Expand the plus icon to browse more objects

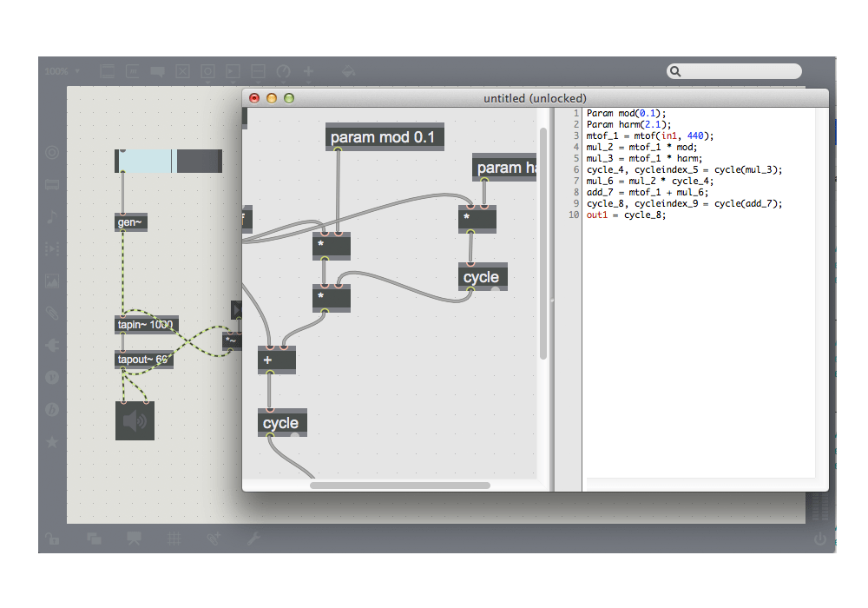pos(307,71)
